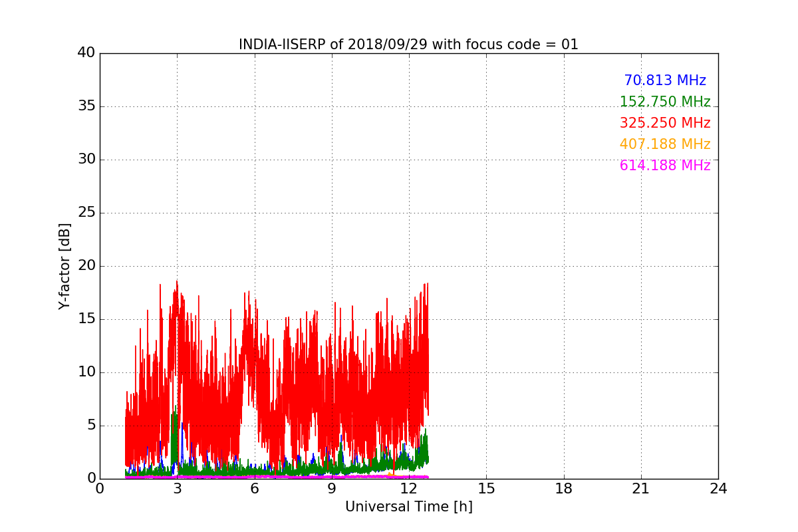Click the Universal Time [h] axis label
Screen dimensions: 798x532
[408, 507]
